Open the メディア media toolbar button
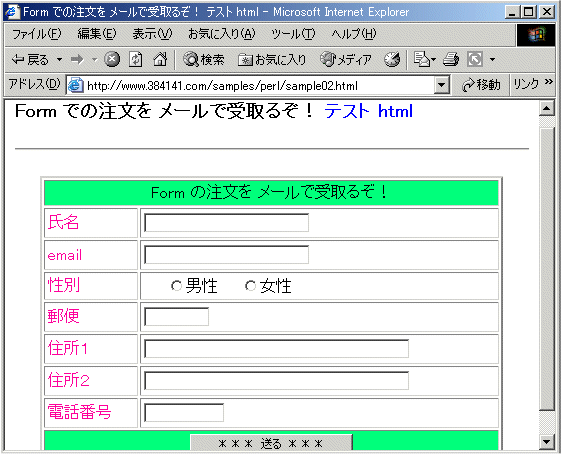561x454 pixels. click(346, 59)
